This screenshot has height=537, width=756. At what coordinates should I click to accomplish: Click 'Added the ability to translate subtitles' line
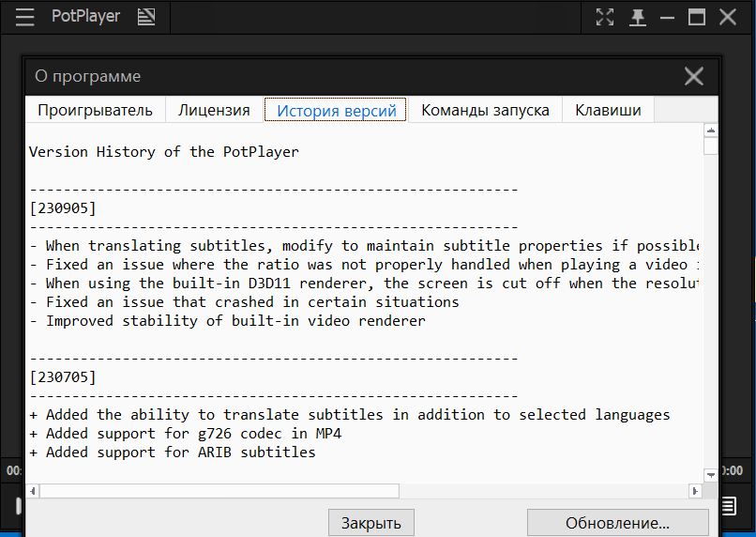point(350,415)
